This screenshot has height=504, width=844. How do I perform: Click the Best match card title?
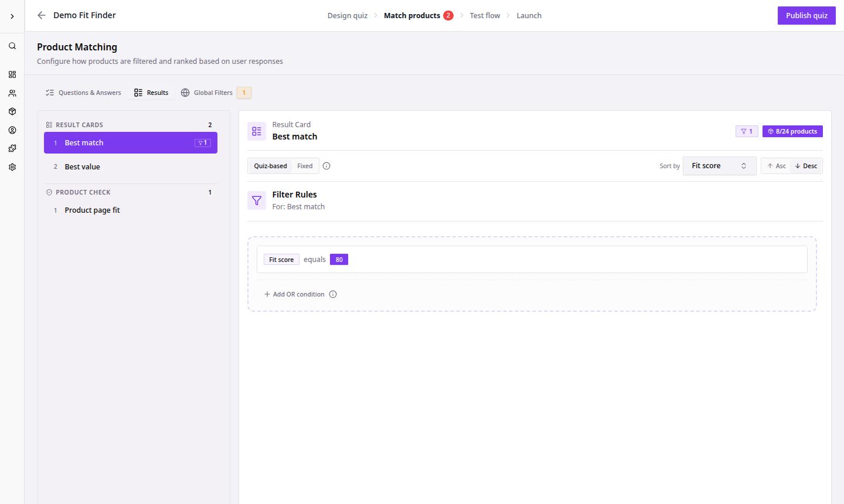(295, 137)
